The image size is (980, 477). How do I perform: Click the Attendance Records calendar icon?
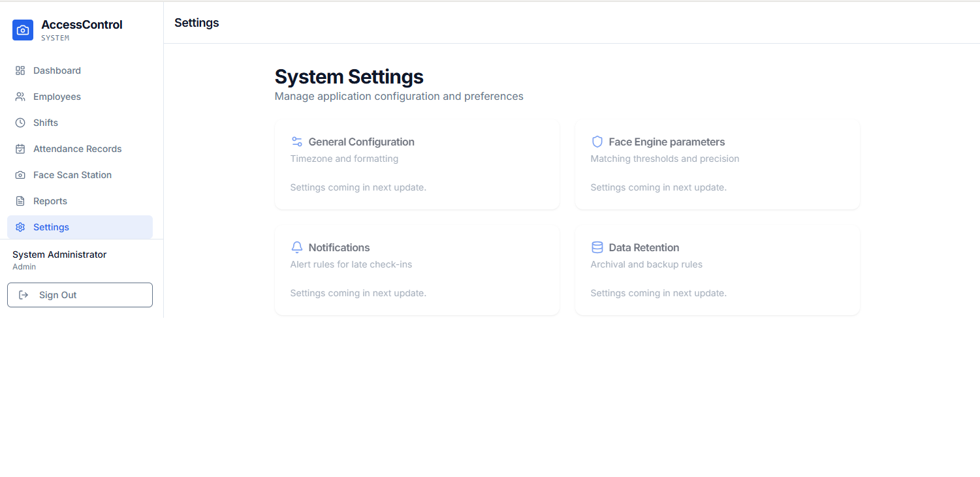click(20, 149)
